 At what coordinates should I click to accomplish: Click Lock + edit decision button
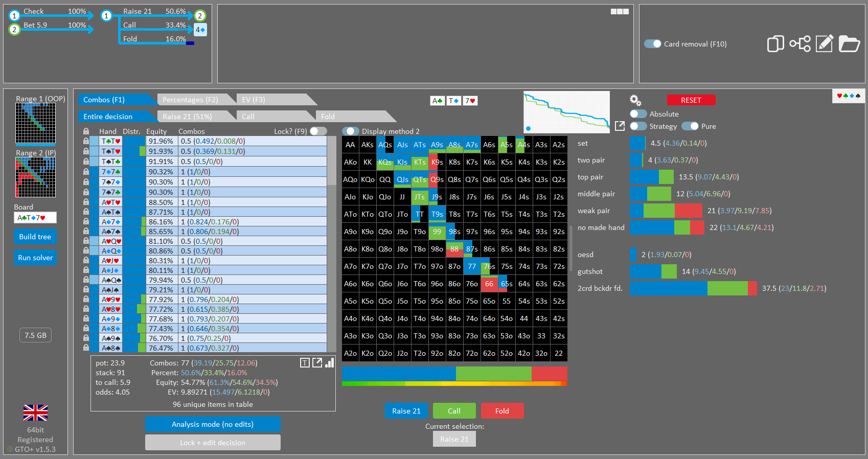(213, 443)
